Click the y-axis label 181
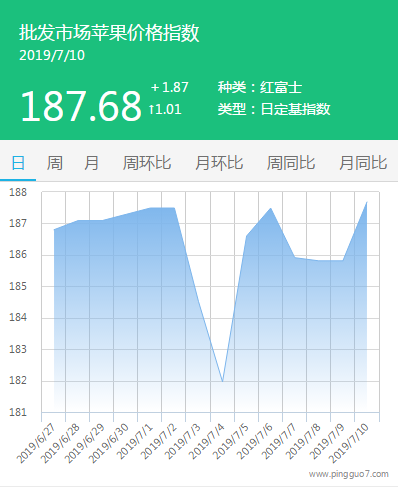The height and width of the screenshot is (487, 398). pos(18,412)
